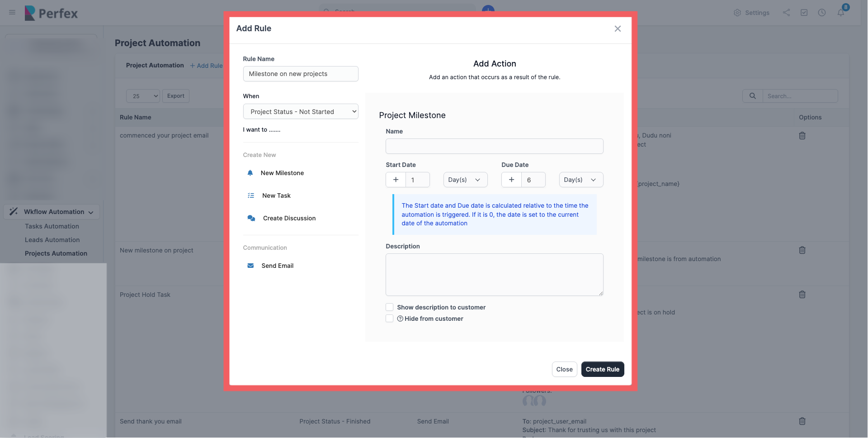
Task: Delete the Project Hold Task rule
Action: click(x=802, y=295)
